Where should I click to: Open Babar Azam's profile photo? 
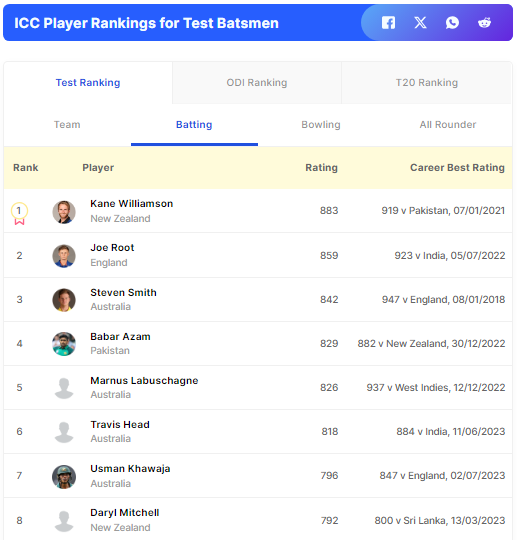[x=64, y=344]
